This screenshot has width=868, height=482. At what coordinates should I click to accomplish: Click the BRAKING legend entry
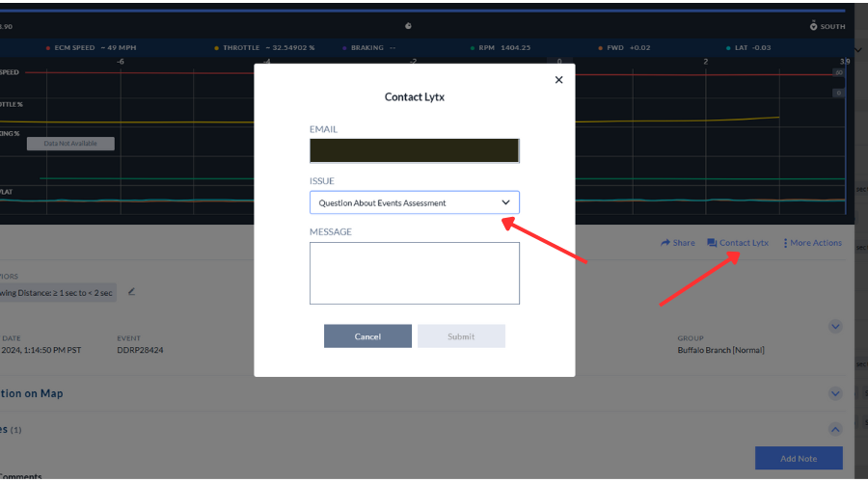368,47
